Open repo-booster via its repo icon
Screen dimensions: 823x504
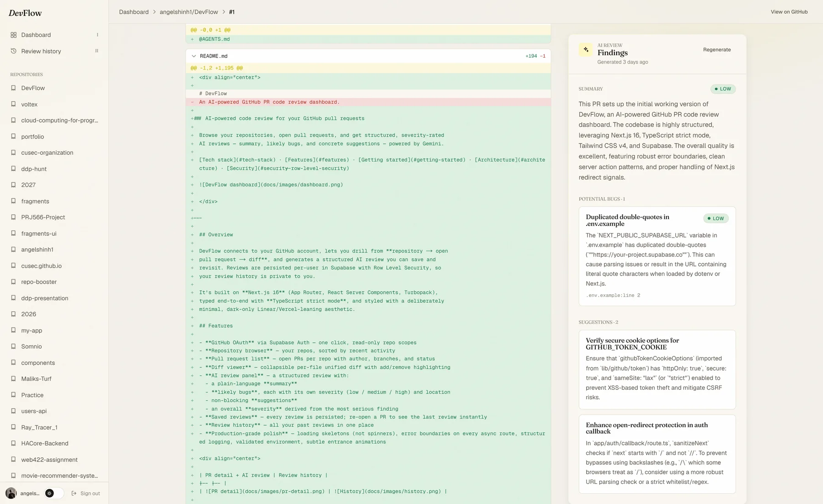(x=14, y=282)
